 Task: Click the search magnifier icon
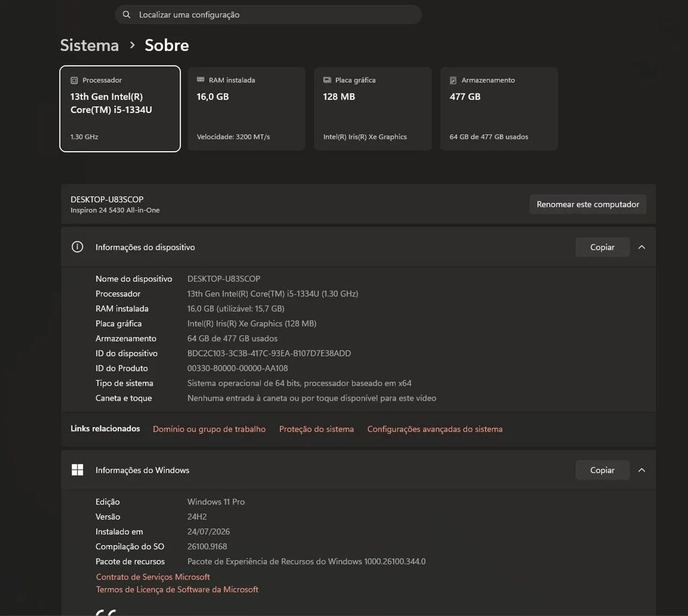coord(127,15)
